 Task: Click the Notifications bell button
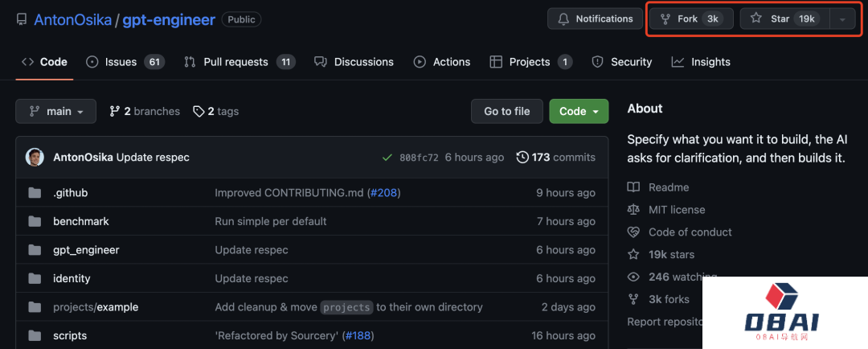[x=596, y=18]
